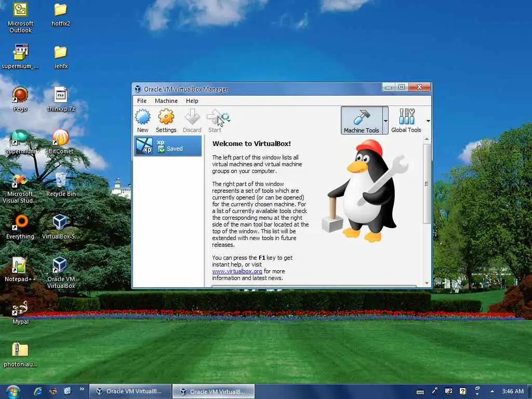
Task: Click the scrollbar down arrow in the welcome pane
Action: coord(427,283)
